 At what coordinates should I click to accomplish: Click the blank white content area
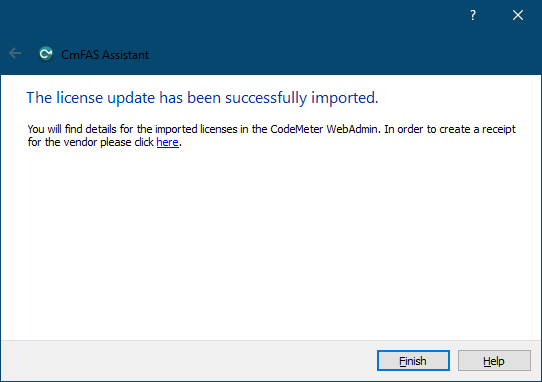271,242
